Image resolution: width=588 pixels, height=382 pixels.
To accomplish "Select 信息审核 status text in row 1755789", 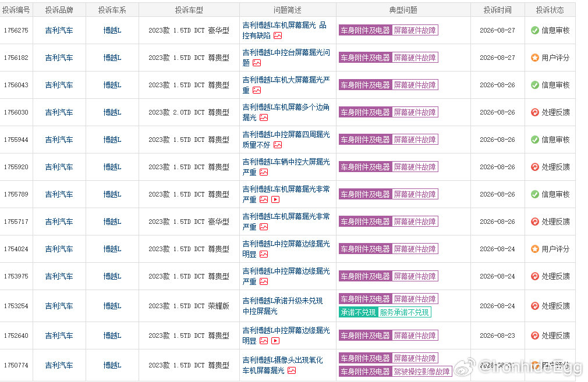I will click(556, 194).
